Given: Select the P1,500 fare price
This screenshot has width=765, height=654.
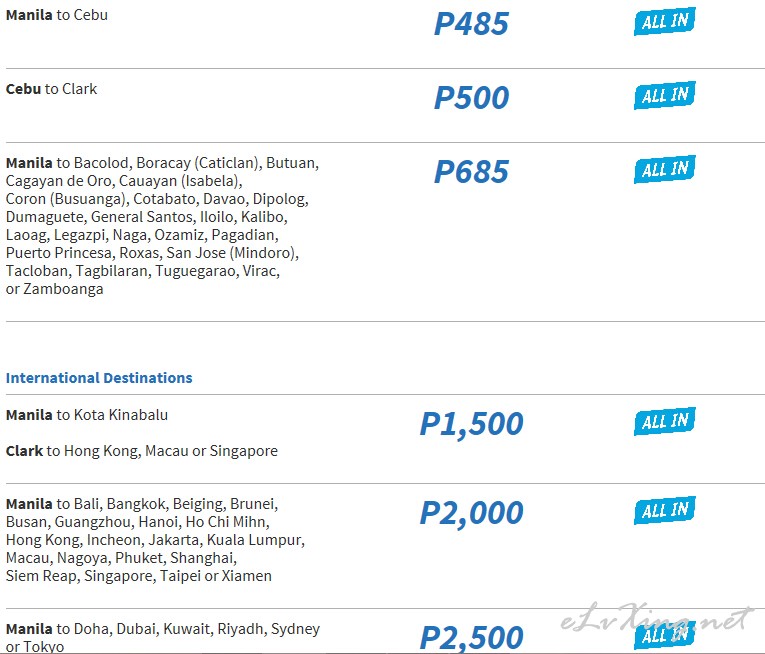Looking at the screenshot, I should point(471,424).
